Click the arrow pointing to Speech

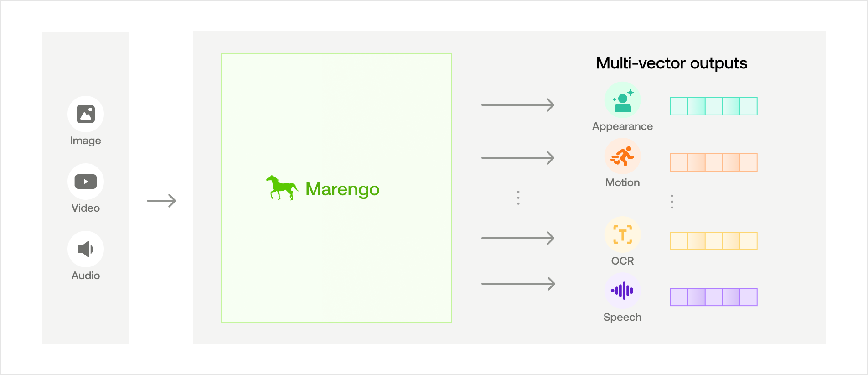518,284
